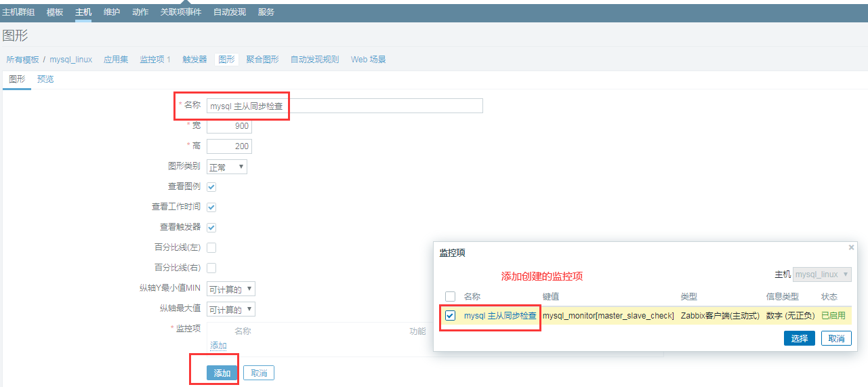Focus the 高 height field

(229, 146)
